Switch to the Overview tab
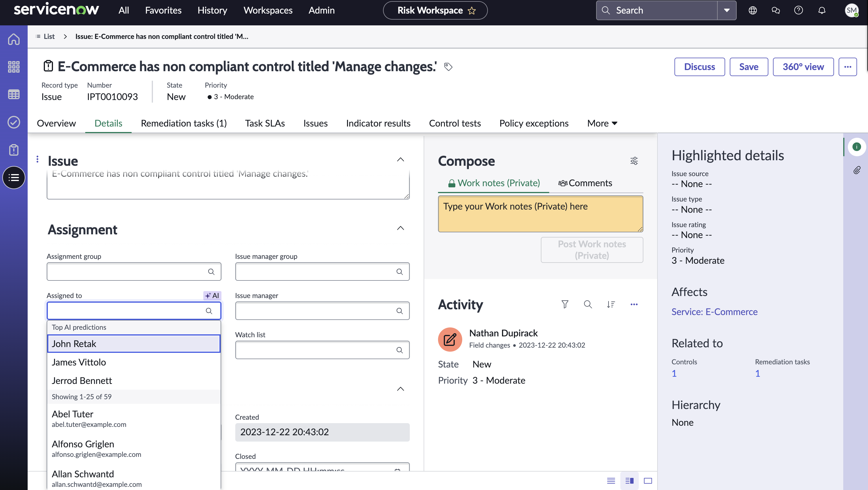 pos(56,123)
